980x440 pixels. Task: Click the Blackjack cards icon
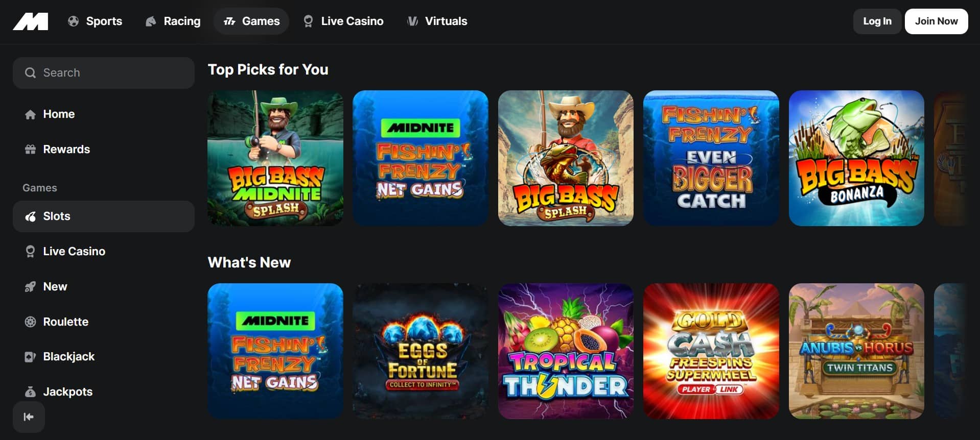tap(30, 357)
